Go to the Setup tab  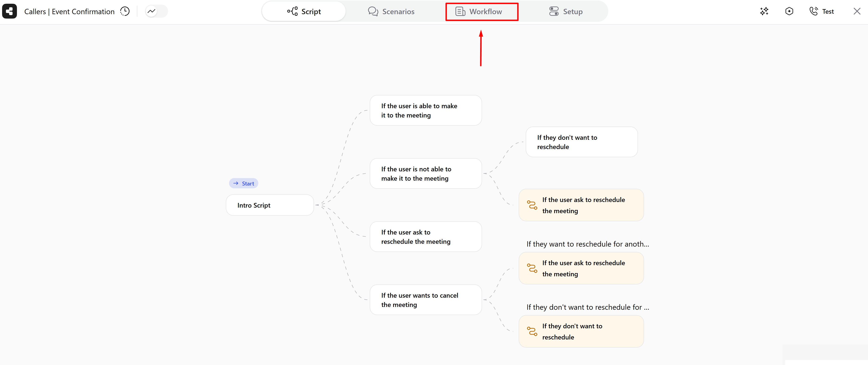click(566, 11)
